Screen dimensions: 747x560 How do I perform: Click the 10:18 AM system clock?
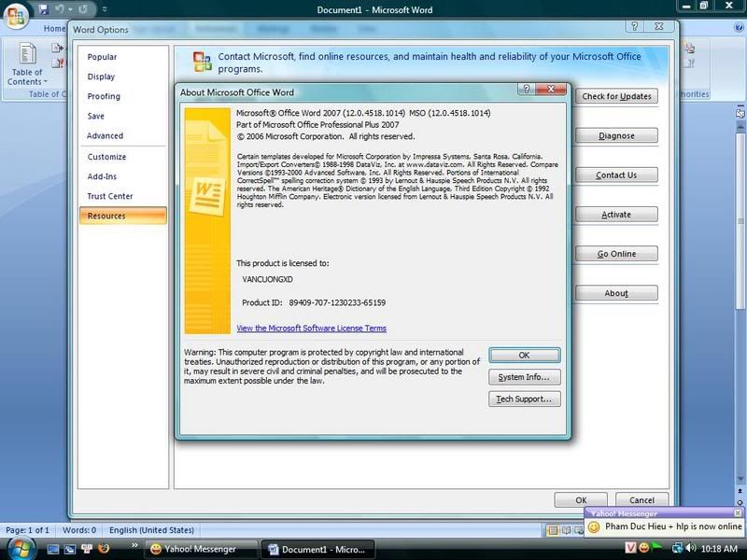click(x=719, y=549)
